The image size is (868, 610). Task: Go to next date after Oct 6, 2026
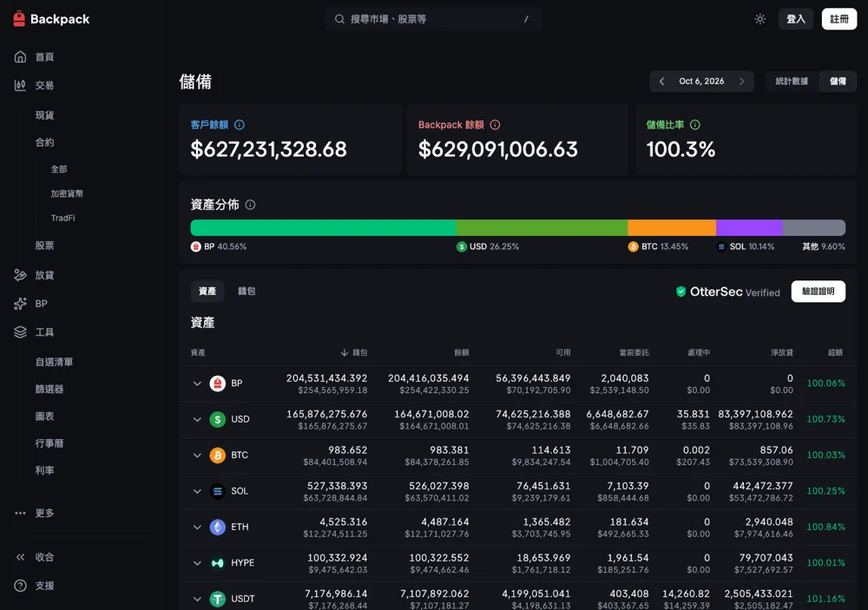click(742, 82)
